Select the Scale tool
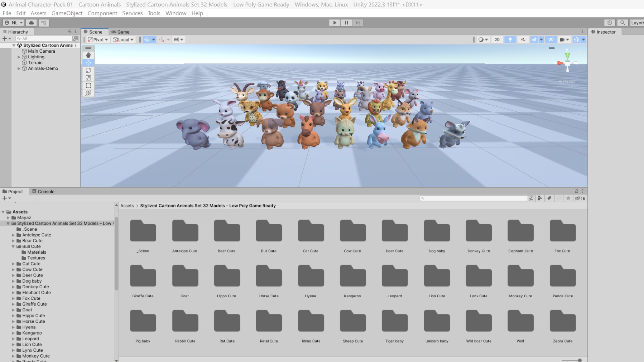Image resolution: width=644 pixels, height=362 pixels. point(88,78)
